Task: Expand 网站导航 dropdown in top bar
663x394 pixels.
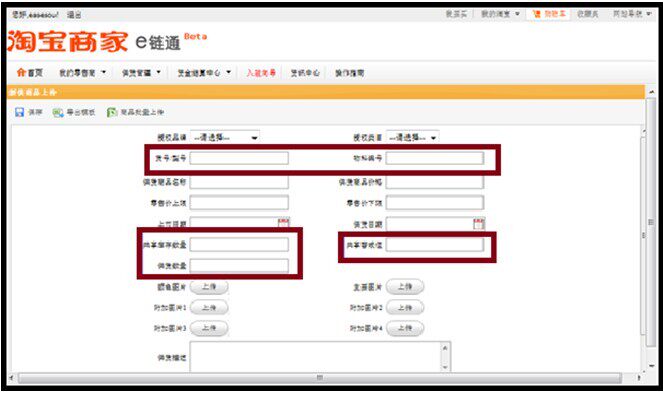Action: (x=649, y=14)
